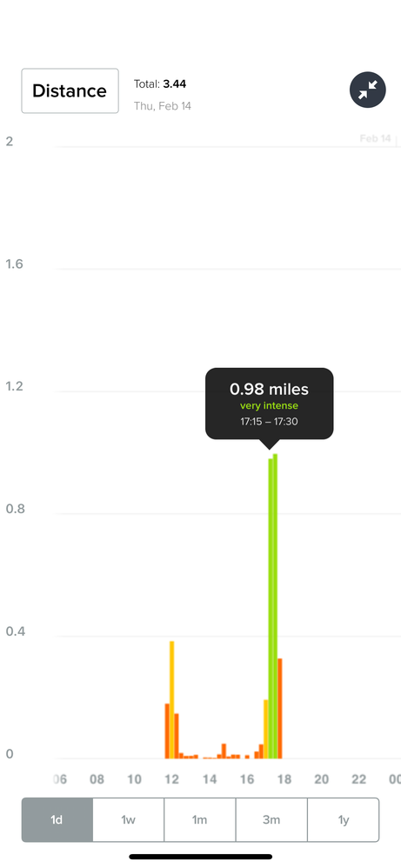Select the 3m time range
This screenshot has height=868, width=401.
(x=271, y=820)
